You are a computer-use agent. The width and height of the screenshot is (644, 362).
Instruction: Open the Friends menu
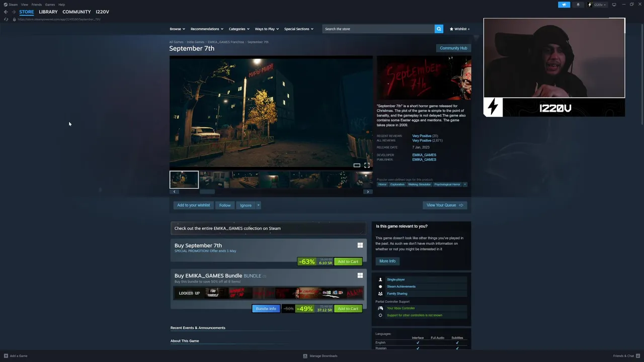coord(36,5)
